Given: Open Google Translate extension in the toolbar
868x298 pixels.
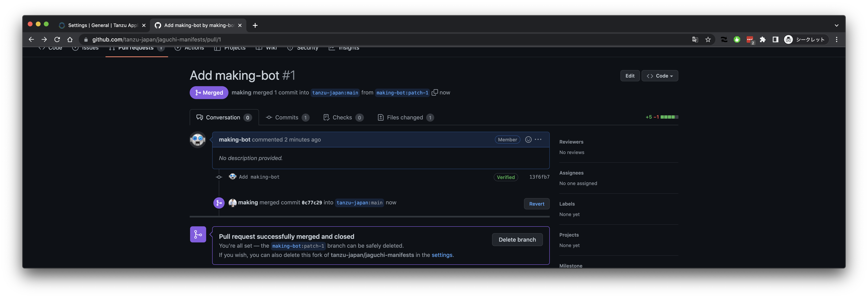Looking at the screenshot, I should pos(695,39).
